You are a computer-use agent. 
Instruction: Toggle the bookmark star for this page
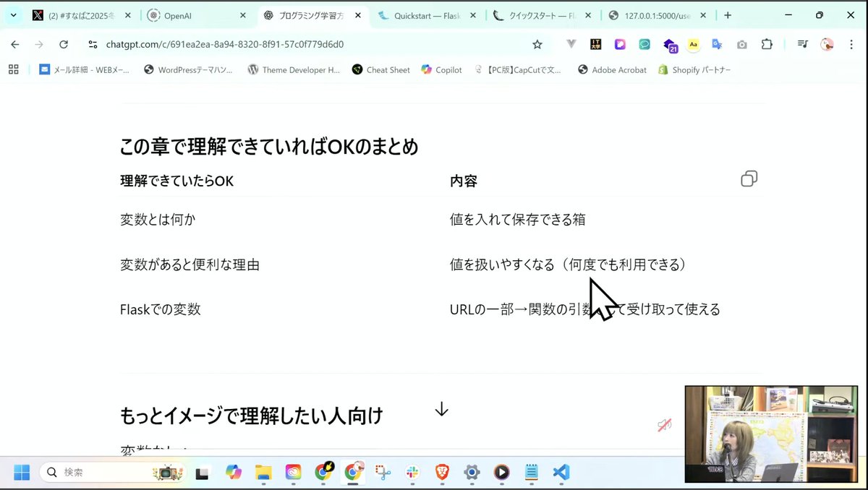pyautogui.click(x=539, y=44)
